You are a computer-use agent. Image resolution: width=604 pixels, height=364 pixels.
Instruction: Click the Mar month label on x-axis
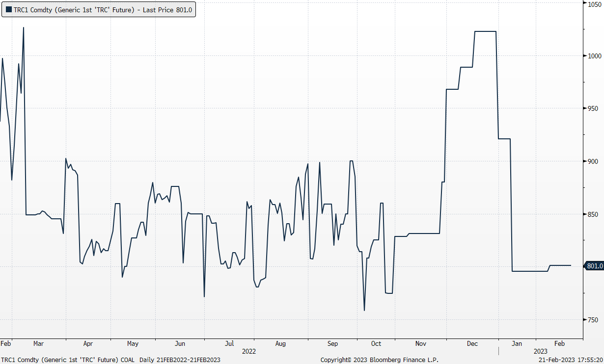pos(38,343)
